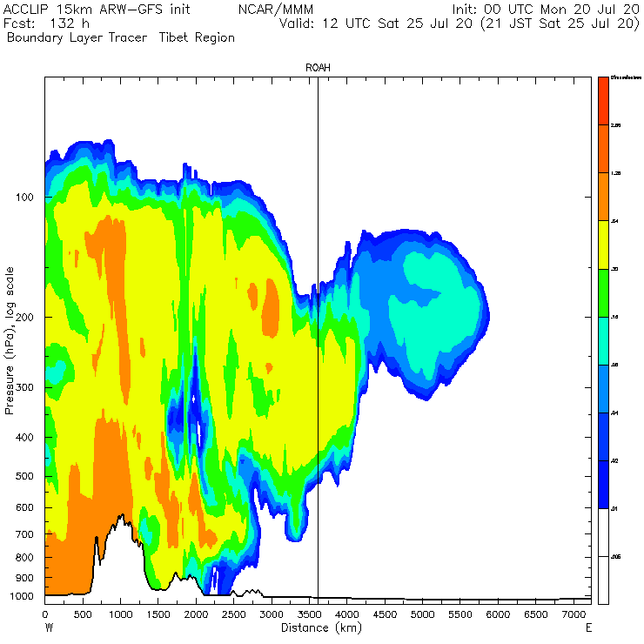Click the 7000 km distance axis label
The image size is (644, 644).
pos(574,614)
